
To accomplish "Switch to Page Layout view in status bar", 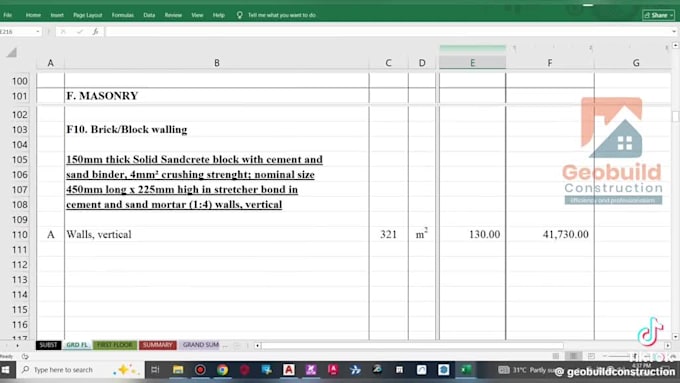I will 573,356.
